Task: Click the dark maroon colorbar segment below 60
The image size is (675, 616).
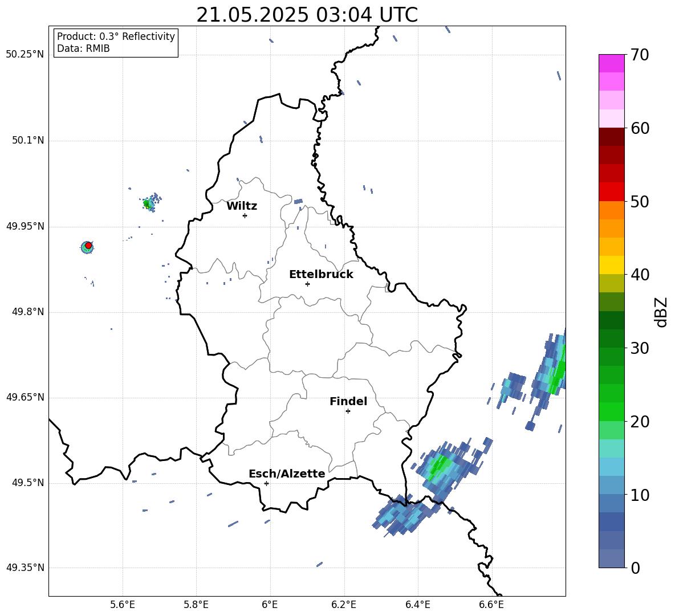Action: [x=611, y=137]
